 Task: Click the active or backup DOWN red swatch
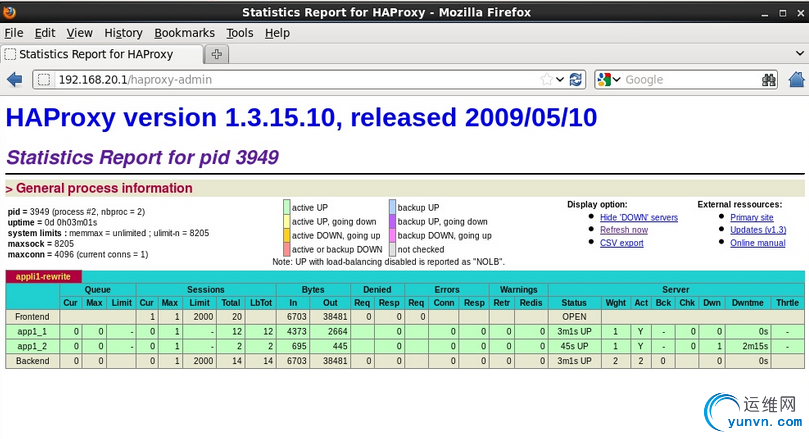coord(287,249)
